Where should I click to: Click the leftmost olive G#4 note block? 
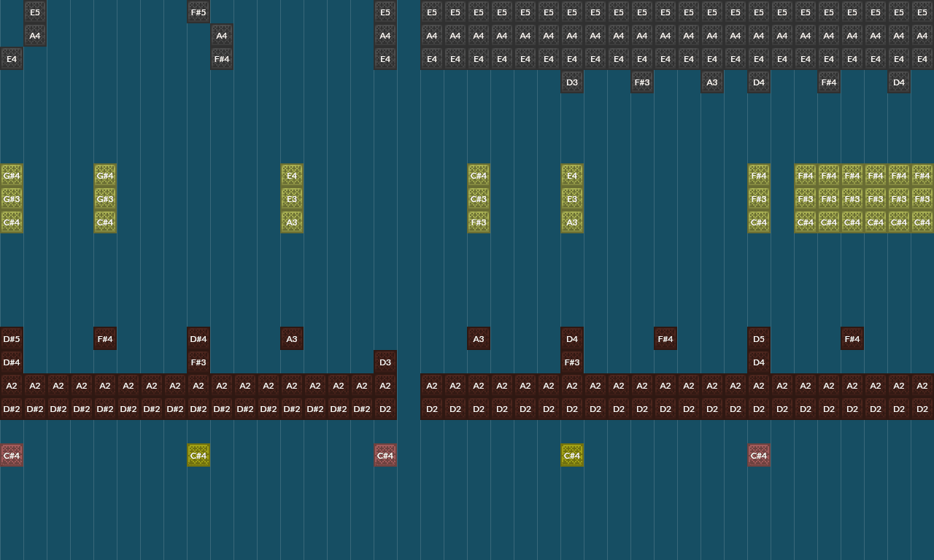(x=12, y=176)
